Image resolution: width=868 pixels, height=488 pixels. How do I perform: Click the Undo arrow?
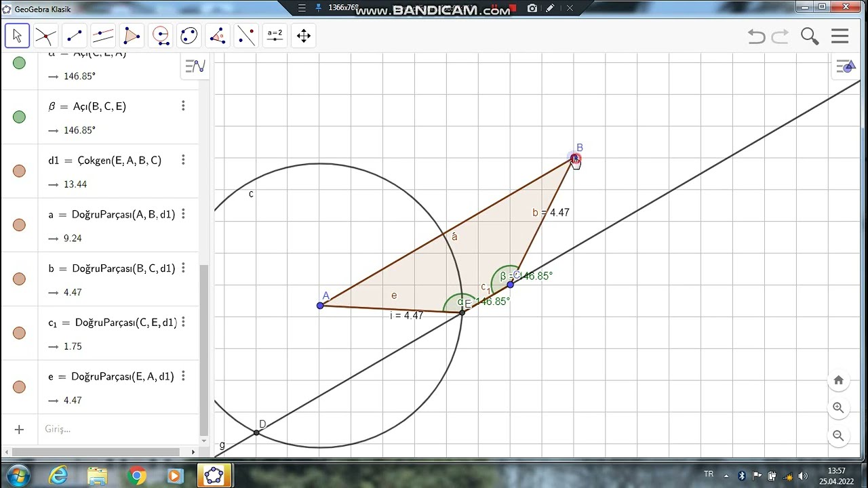756,36
